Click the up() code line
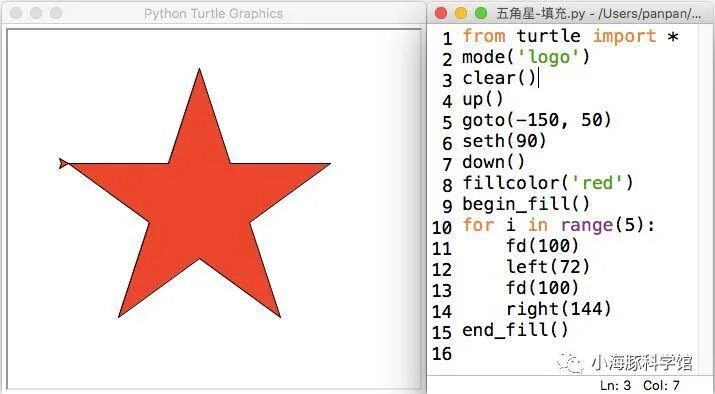715x394 pixels. pyautogui.click(x=482, y=99)
